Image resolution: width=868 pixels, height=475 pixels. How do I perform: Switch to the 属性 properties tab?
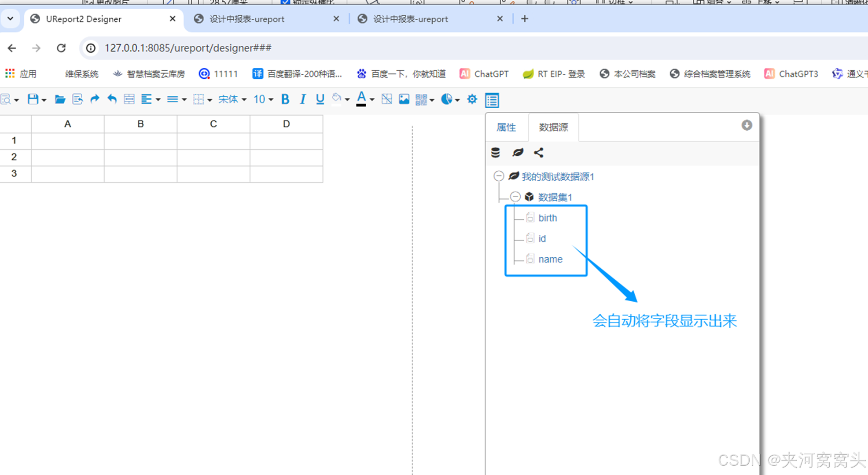click(506, 128)
